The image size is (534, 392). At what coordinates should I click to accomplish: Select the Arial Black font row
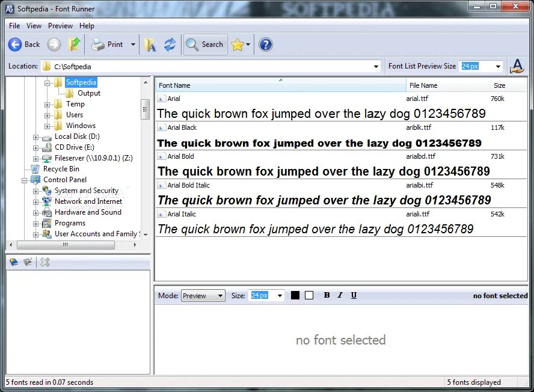coord(341,136)
